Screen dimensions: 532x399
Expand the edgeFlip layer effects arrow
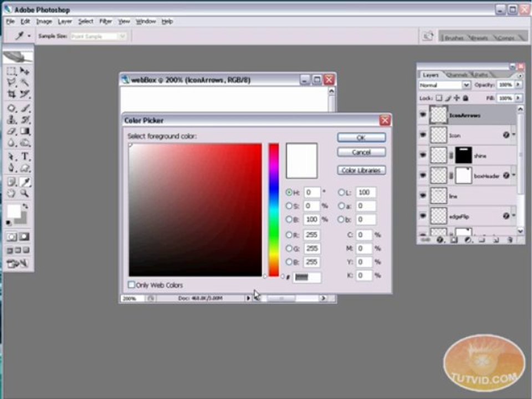click(x=514, y=216)
